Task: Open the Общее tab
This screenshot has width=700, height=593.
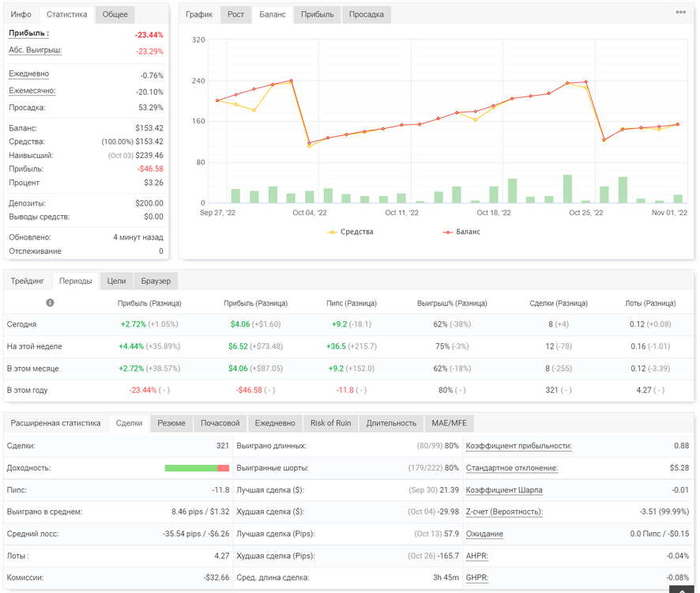Action: tap(115, 14)
